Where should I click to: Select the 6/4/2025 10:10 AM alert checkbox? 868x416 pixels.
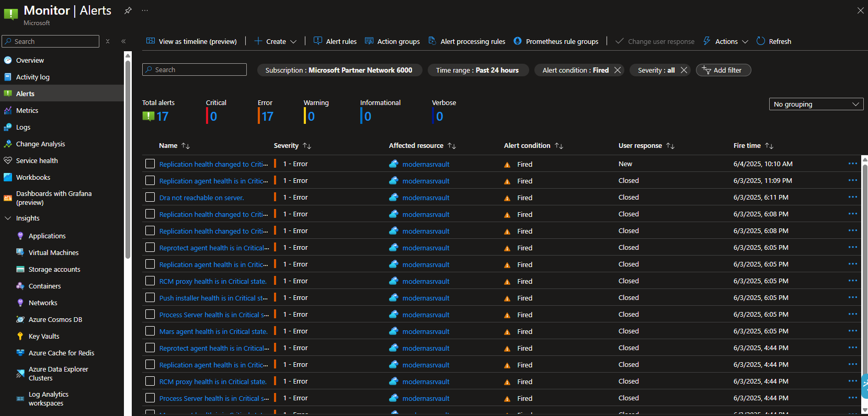pyautogui.click(x=150, y=164)
